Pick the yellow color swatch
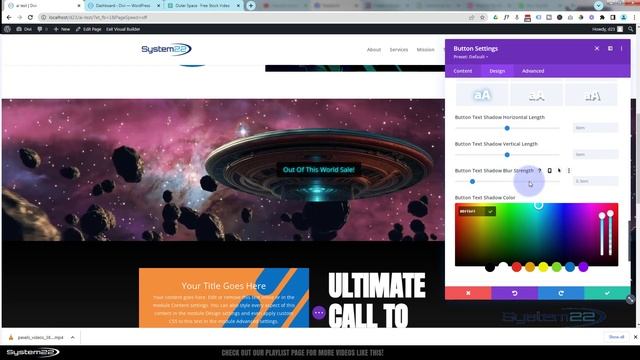This screenshot has width=640, height=360. 543,267
